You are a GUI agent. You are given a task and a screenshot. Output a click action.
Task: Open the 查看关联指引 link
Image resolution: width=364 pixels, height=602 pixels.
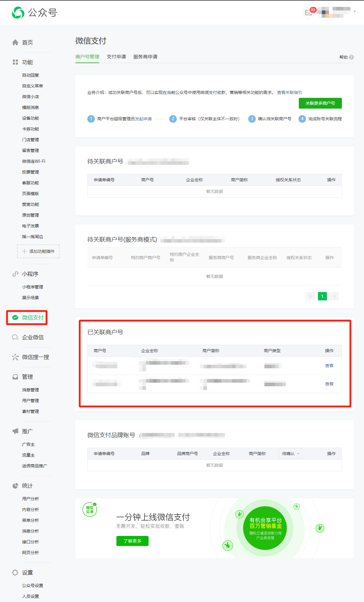point(289,92)
